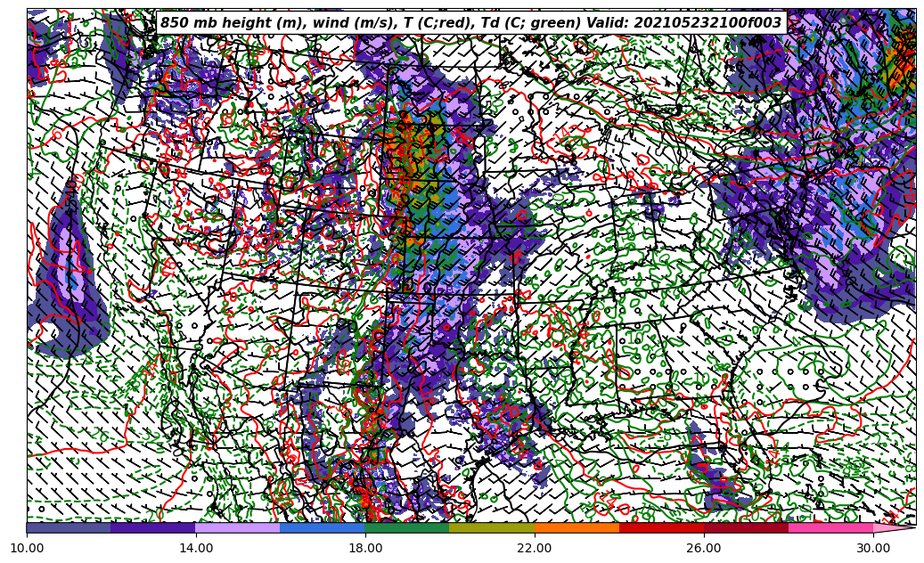Pick the green 18–20 colorbar segment
924x563 pixels.
407,527
